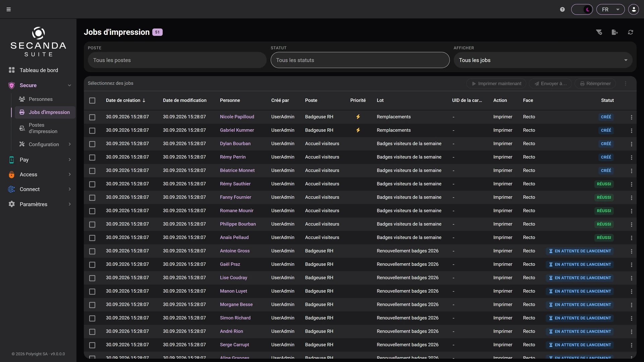Click the filter icon by Jobs d'impression
Image resolution: width=644 pixels, height=362 pixels.
click(x=599, y=32)
